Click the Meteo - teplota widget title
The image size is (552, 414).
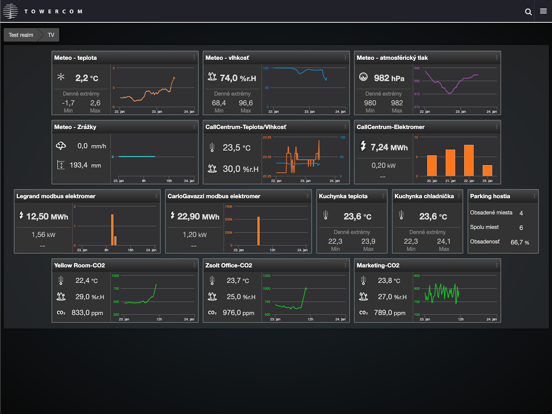(75, 58)
